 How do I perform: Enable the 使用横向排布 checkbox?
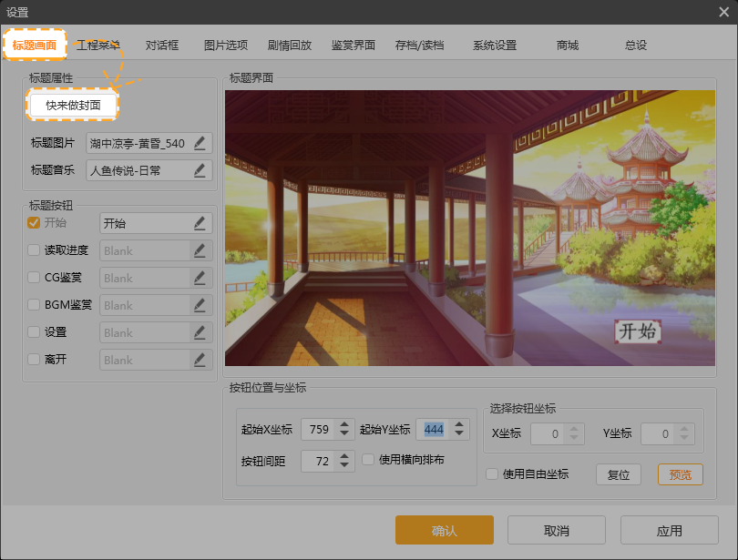(x=368, y=460)
